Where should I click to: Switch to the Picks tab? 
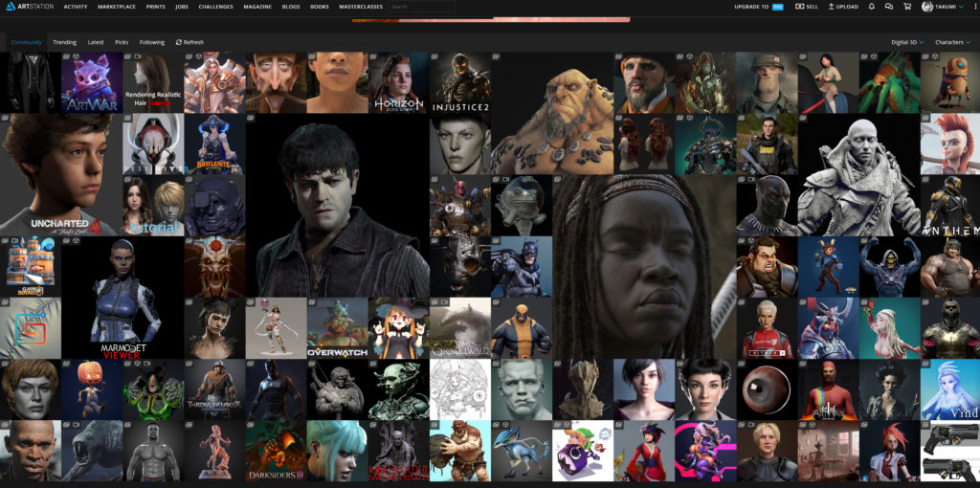click(122, 42)
